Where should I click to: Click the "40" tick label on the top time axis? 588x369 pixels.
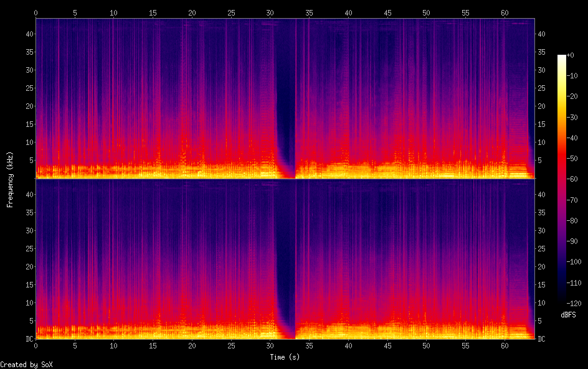348,12
